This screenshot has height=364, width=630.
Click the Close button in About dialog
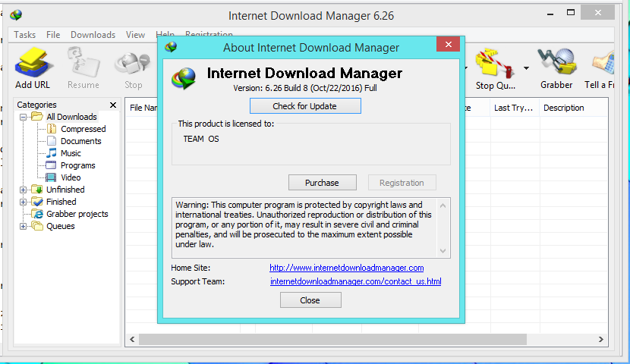[x=310, y=300]
